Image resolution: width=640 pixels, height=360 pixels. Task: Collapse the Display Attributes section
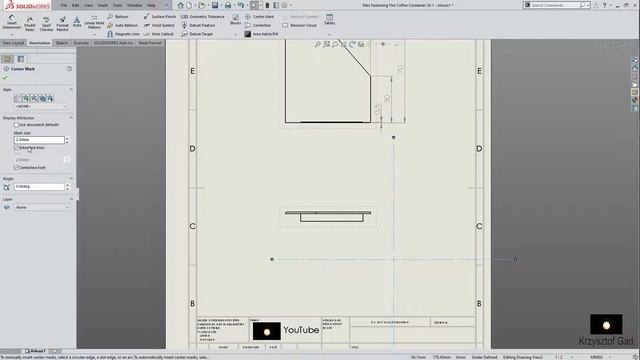pos(71,118)
